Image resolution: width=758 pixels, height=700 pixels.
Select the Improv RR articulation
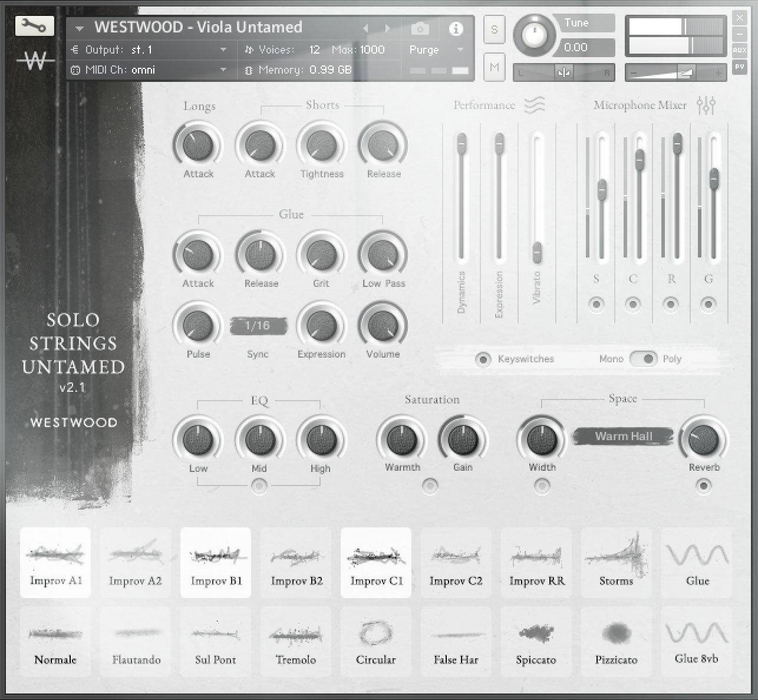[536, 562]
